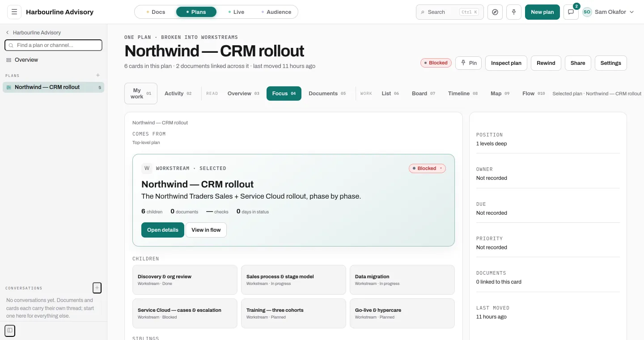Open Service Cloud — cases & escalation card
The width and height of the screenshot is (644, 340).
pos(185,314)
